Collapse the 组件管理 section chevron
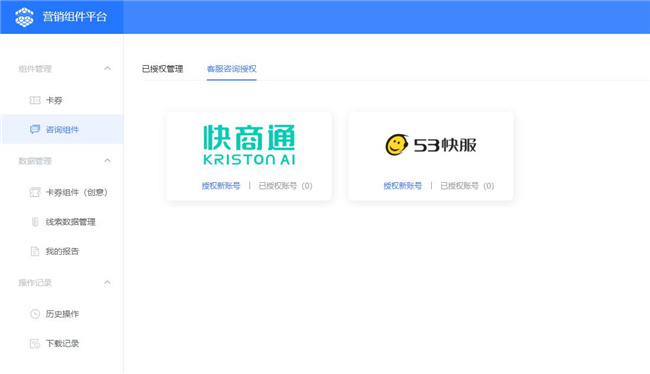Image resolution: width=650 pixels, height=374 pixels. click(107, 68)
